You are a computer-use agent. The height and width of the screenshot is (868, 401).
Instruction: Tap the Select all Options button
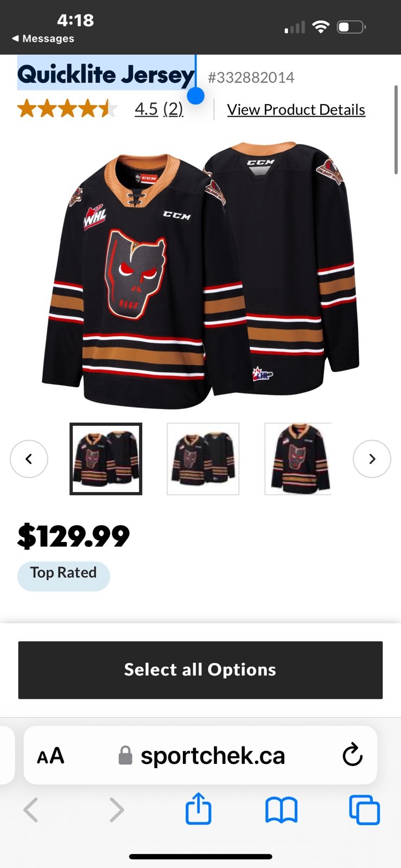coord(200,670)
